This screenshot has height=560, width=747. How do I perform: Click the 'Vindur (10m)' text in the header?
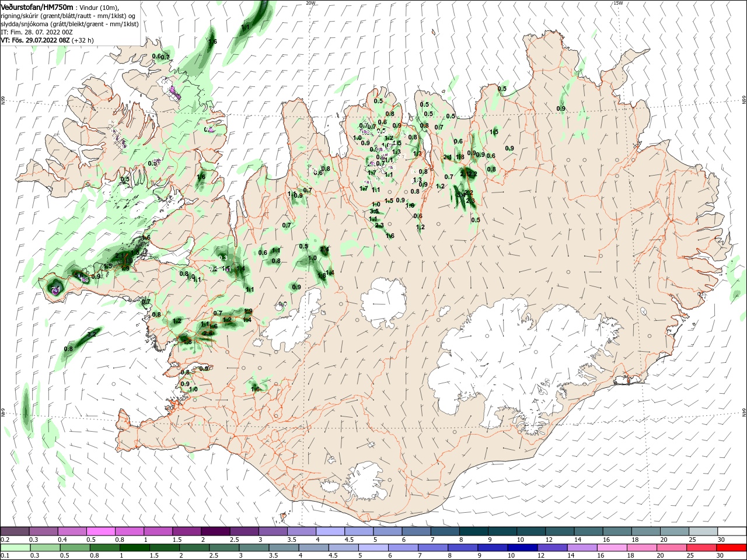(99, 7)
